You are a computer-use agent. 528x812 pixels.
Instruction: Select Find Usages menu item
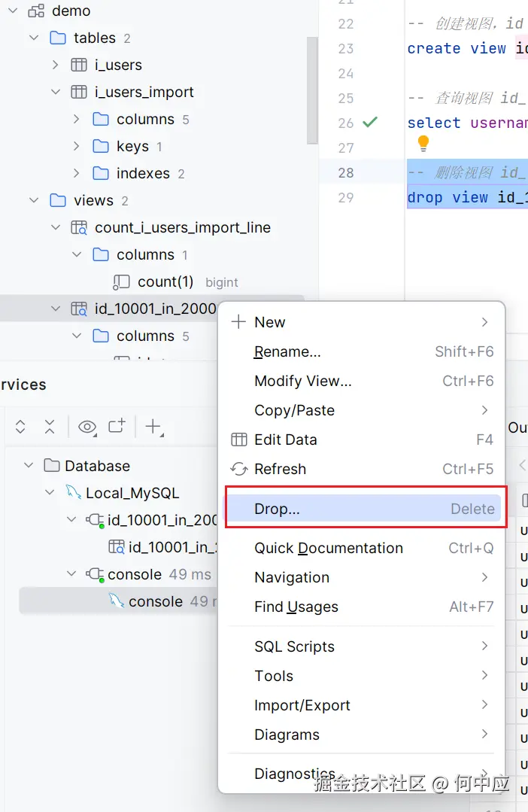(363, 607)
